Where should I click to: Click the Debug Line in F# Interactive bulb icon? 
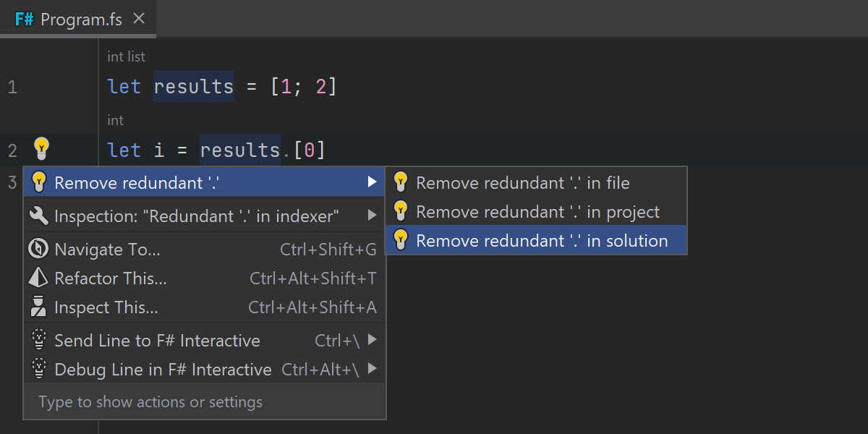[39, 370]
